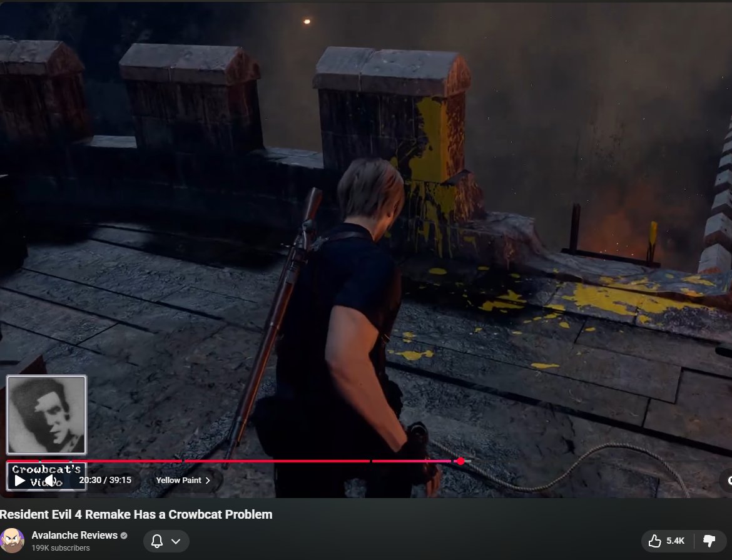Click the verified badge next to channel name

(124, 536)
